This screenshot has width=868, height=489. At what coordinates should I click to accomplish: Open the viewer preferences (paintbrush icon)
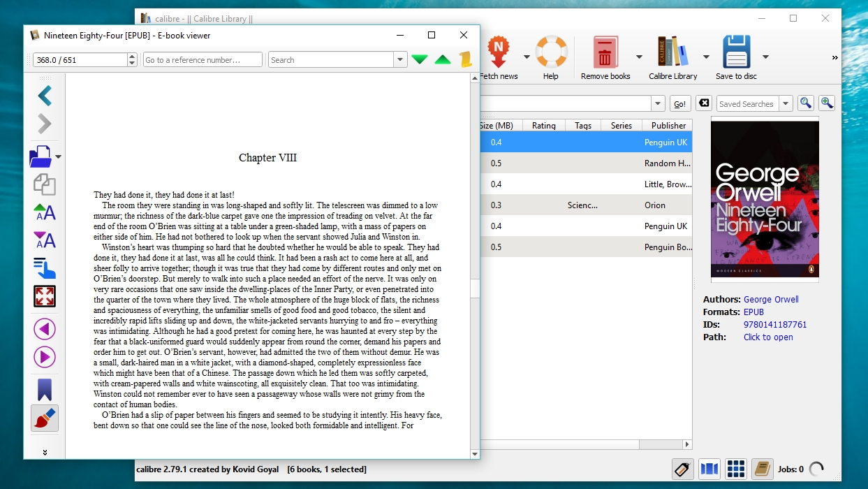[44, 418]
